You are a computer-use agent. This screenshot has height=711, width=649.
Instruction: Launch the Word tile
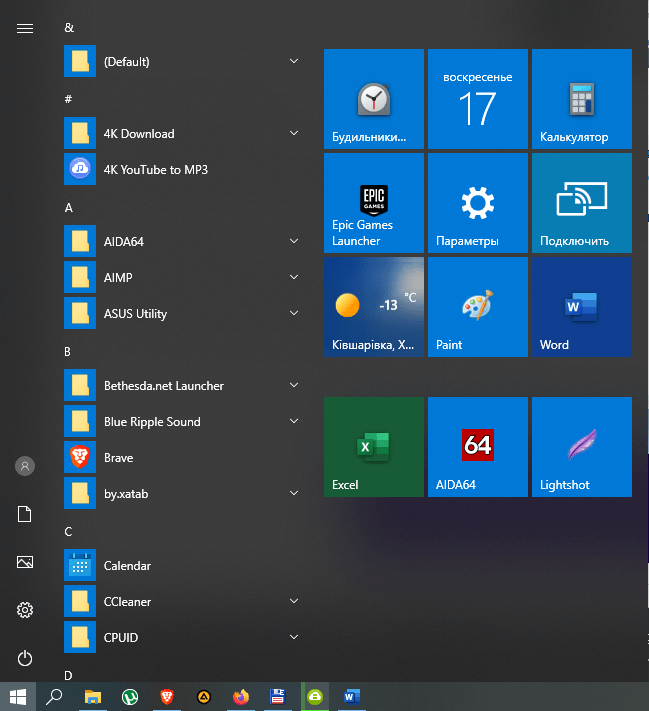click(x=581, y=307)
